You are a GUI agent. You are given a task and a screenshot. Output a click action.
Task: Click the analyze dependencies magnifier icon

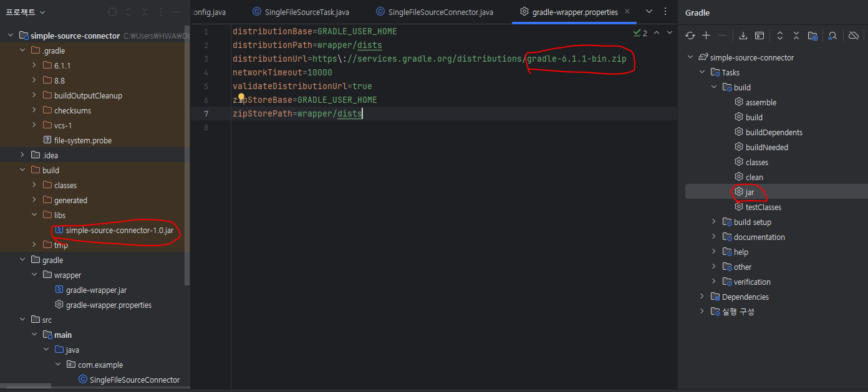pos(832,36)
